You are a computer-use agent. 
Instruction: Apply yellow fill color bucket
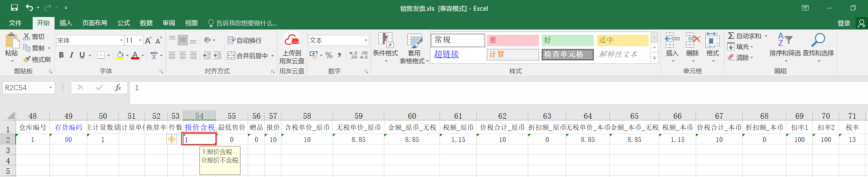click(x=120, y=55)
